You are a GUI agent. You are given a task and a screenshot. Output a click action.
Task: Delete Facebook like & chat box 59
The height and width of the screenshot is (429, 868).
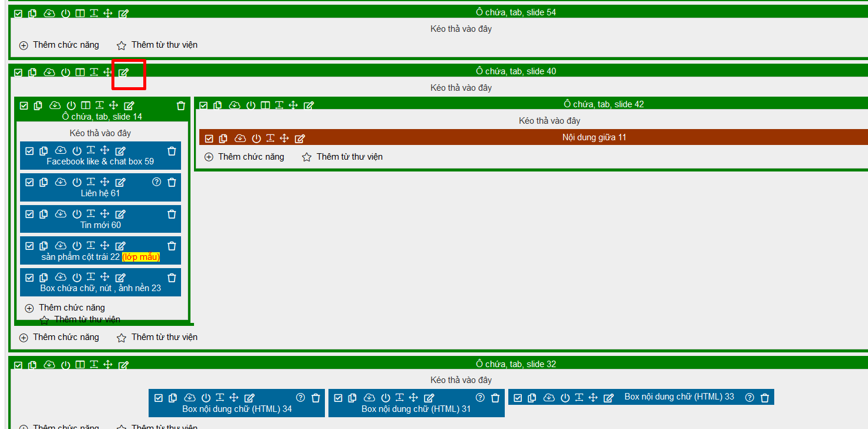(172, 151)
